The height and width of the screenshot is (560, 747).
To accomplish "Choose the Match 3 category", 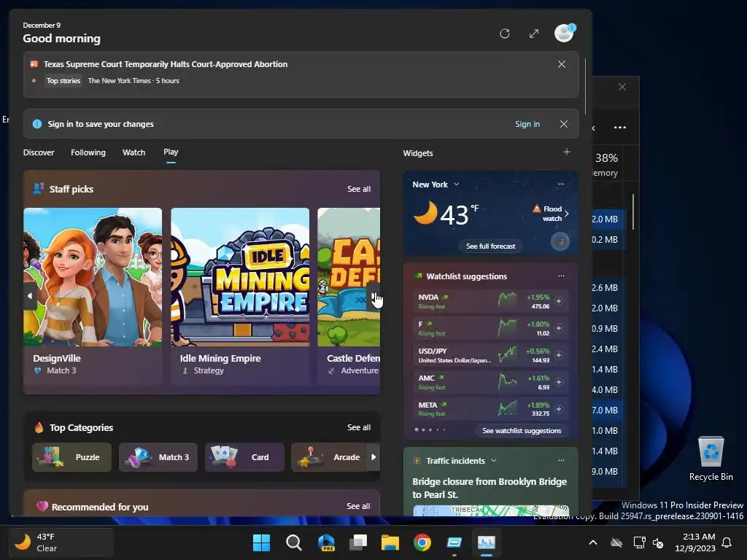I will 158,457.
